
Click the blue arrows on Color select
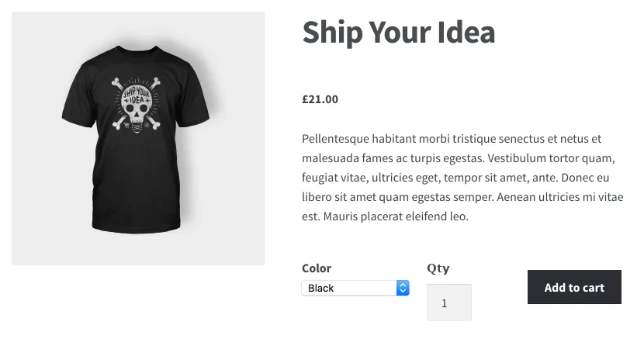(403, 288)
